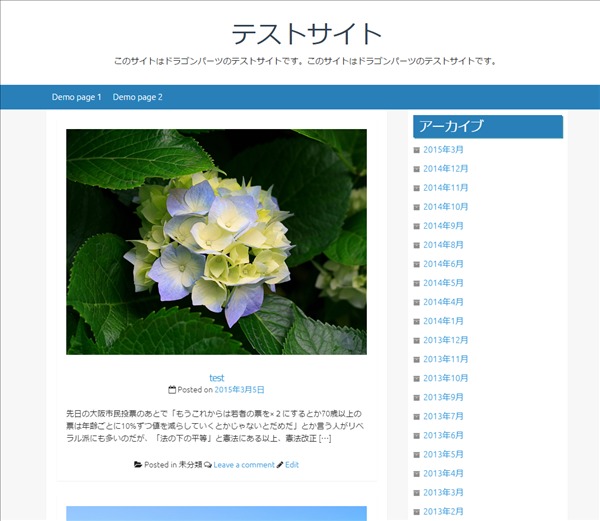The height and width of the screenshot is (521, 600).
Task: Click the archive icon beside 2014年8月
Action: 417,245
